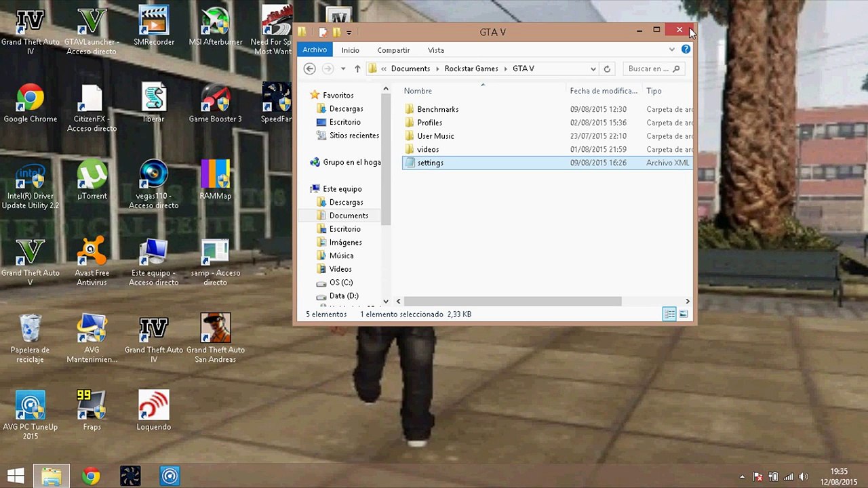Launch Game Booster 3 from desktop
The image size is (868, 488).
(215, 104)
